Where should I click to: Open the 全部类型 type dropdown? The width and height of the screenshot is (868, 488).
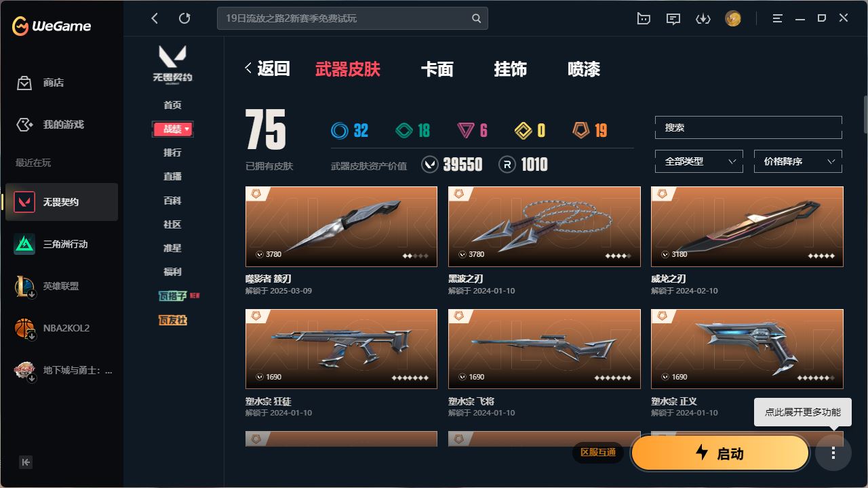[x=699, y=161]
